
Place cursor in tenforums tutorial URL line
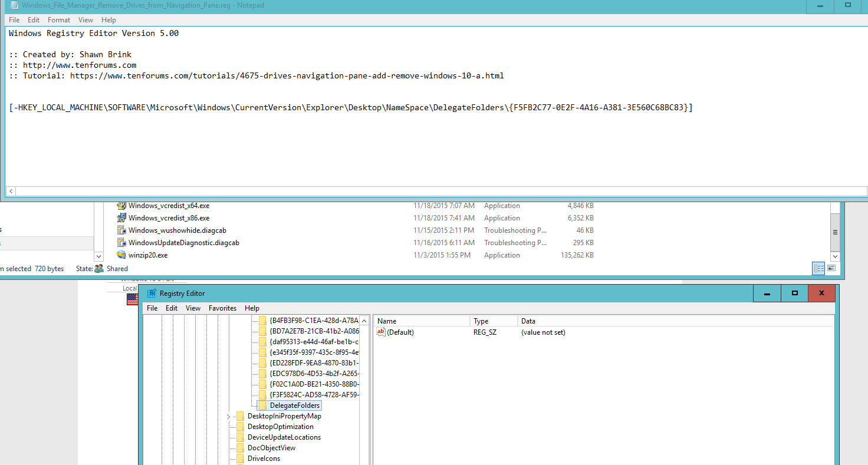coord(257,75)
